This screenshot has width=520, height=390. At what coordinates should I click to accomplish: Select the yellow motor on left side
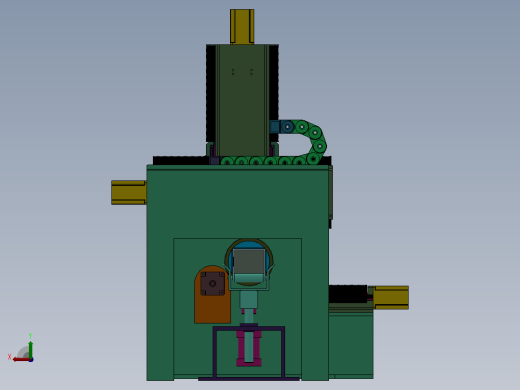129,193
